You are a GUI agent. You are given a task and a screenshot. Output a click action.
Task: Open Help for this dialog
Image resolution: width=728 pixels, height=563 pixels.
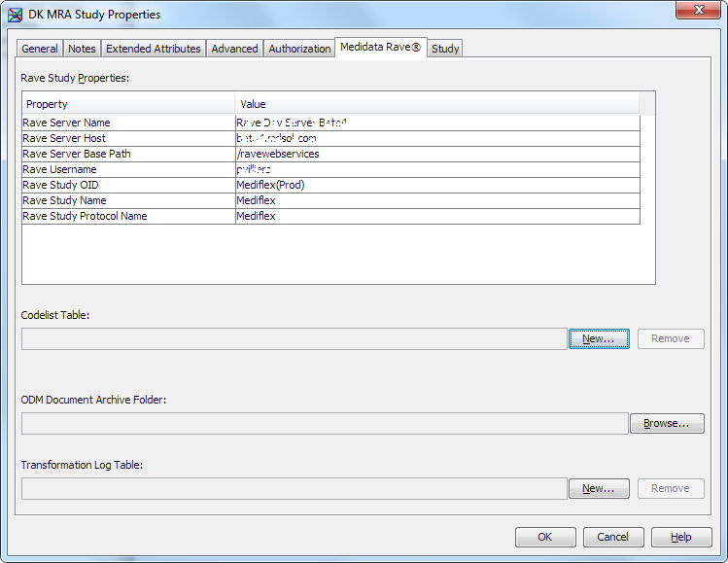tap(681, 537)
